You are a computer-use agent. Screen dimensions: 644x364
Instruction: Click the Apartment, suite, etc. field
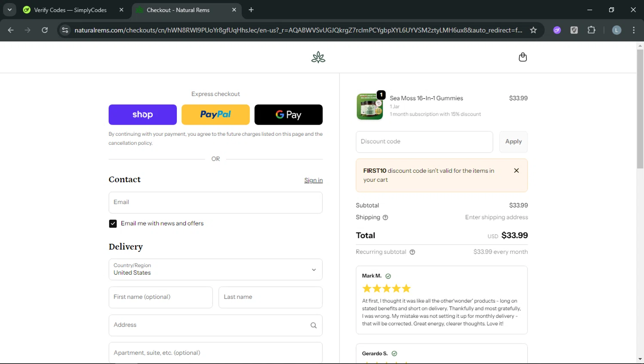(x=216, y=353)
